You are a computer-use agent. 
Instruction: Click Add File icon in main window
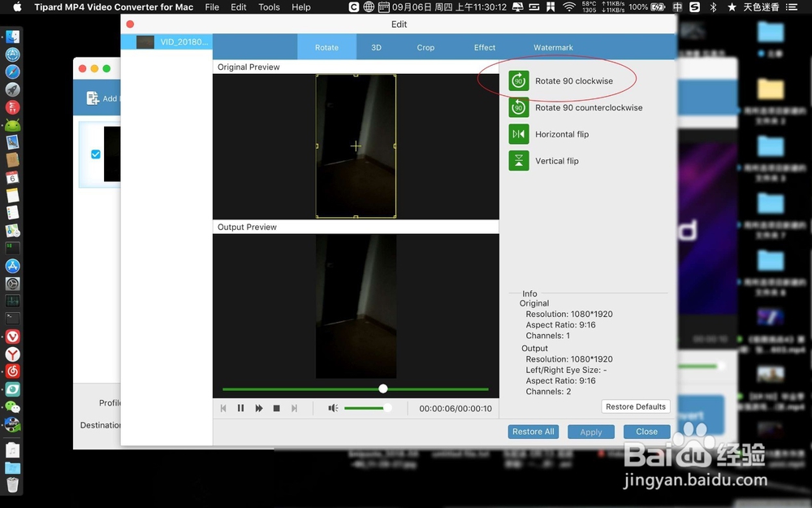point(93,98)
